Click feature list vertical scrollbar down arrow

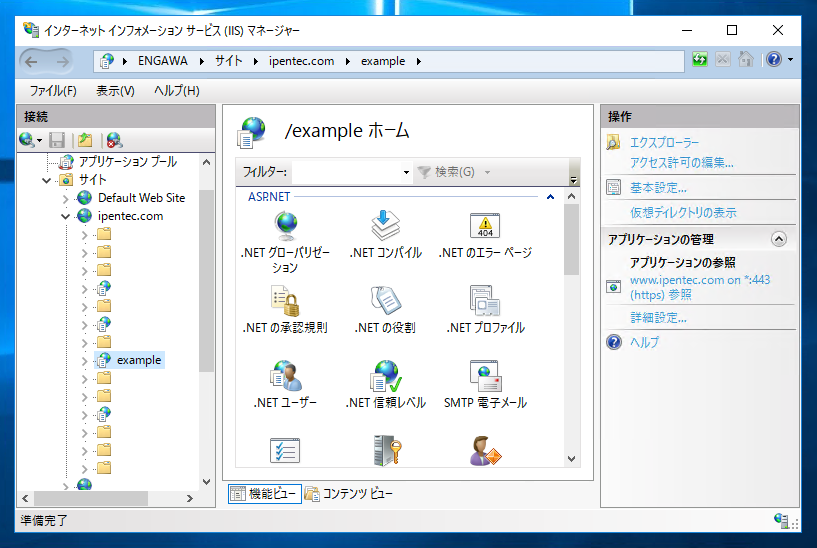(572, 458)
